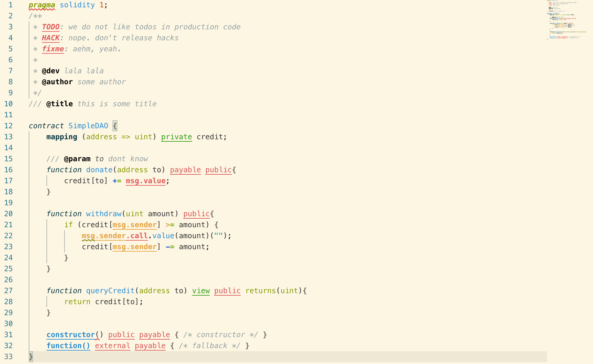Click the 'function()' fallback on line 32
The image size is (593, 364).
coord(68,346)
